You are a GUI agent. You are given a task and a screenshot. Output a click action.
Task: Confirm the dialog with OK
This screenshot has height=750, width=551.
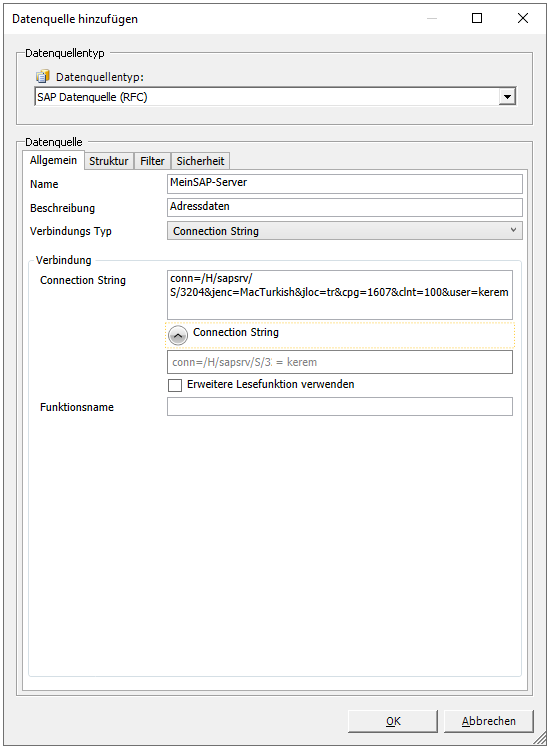tap(393, 721)
